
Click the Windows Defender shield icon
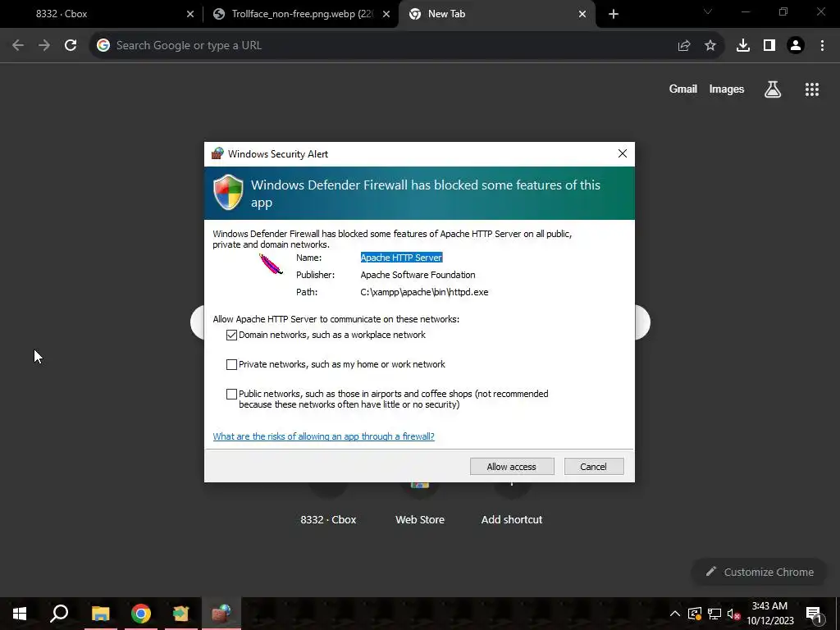229,192
